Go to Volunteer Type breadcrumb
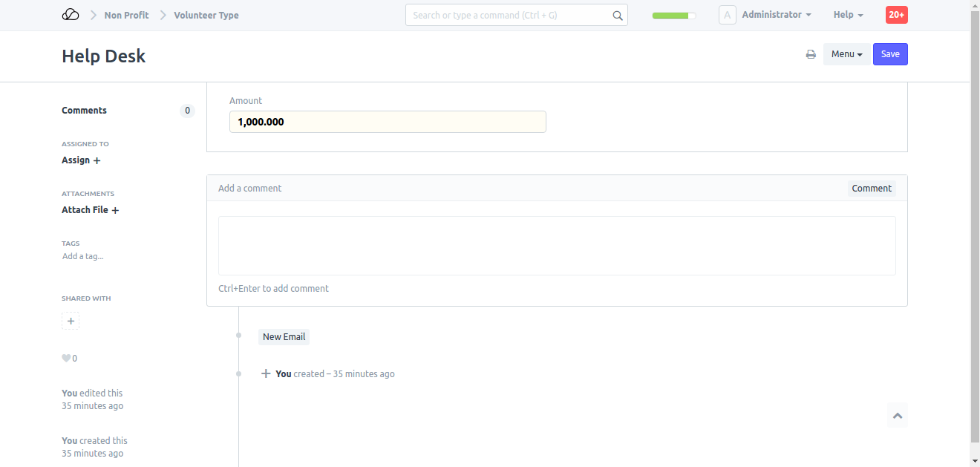The width and height of the screenshot is (980, 467). pos(206,15)
